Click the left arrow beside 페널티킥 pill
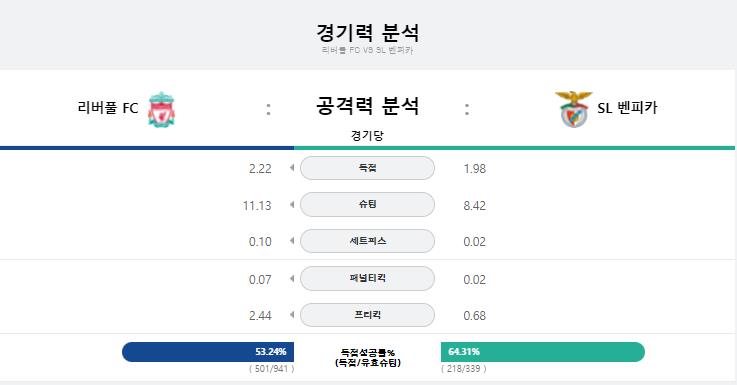 coord(292,278)
